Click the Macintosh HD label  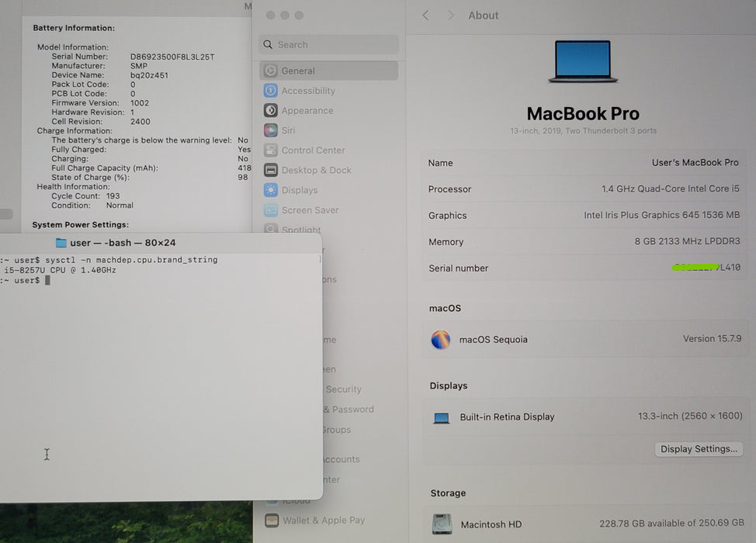pos(491,524)
